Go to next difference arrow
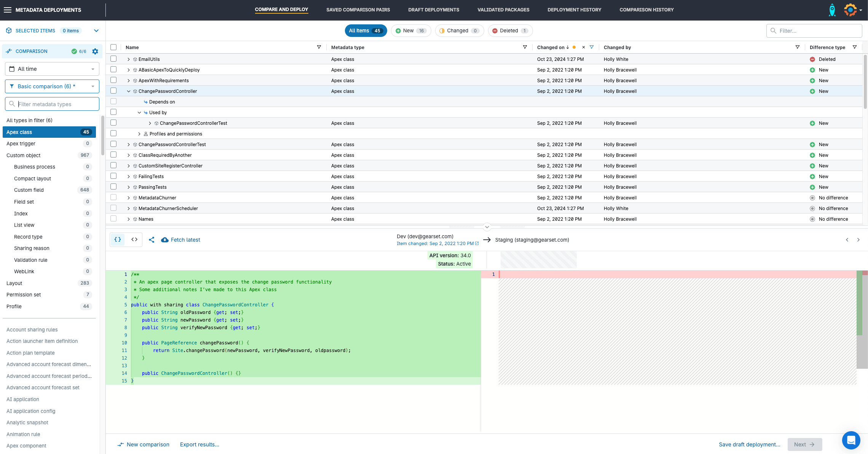The image size is (868, 454). tap(858, 240)
